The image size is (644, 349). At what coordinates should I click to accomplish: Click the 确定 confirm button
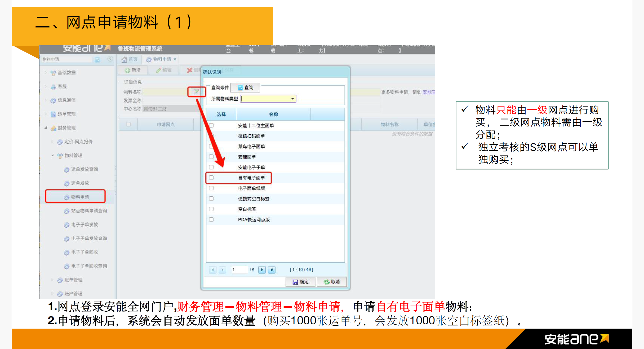300,282
